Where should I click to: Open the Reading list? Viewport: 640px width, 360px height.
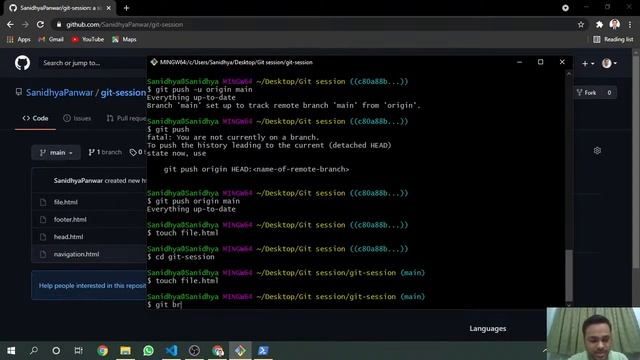[613, 39]
